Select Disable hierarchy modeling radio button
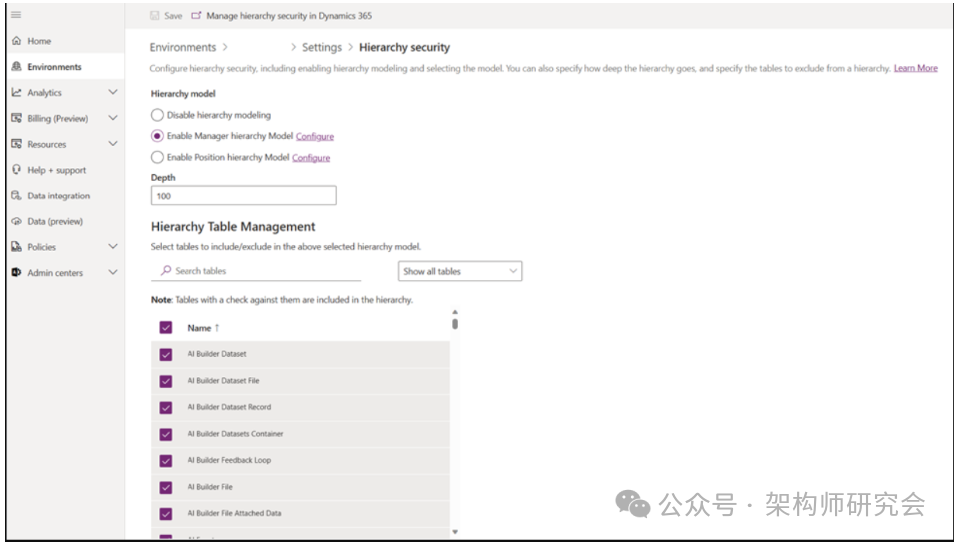The image size is (956, 543). [x=157, y=115]
